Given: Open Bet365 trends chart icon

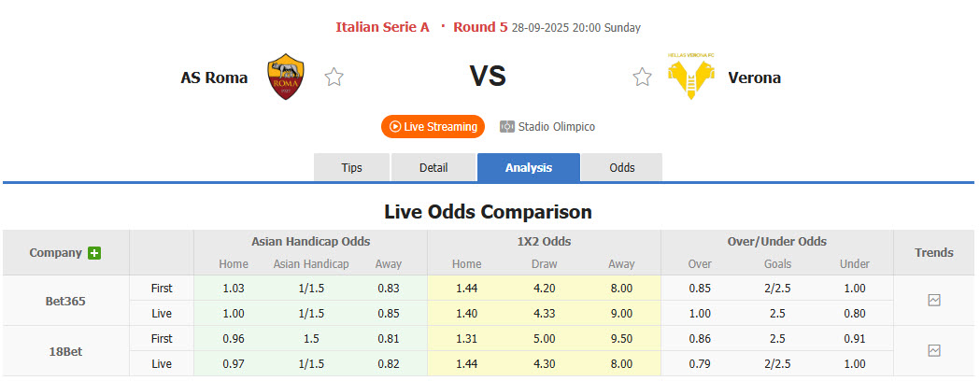Looking at the screenshot, I should point(934,300).
